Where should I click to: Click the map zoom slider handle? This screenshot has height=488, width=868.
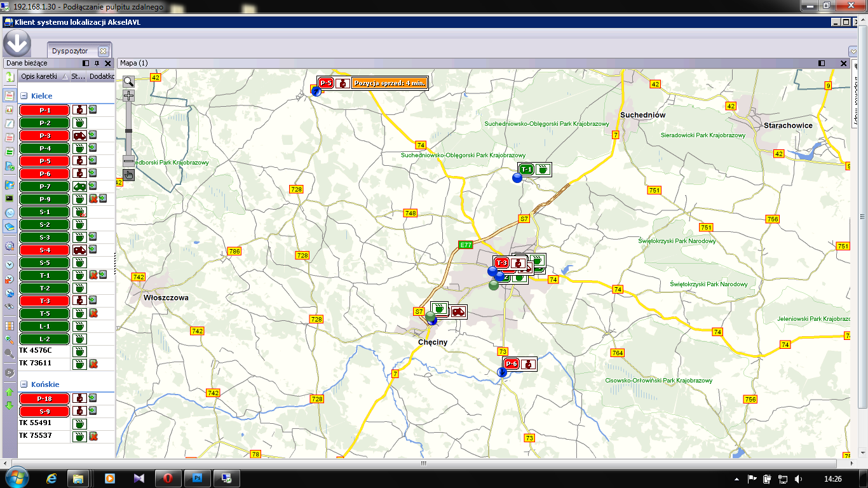coord(128,131)
